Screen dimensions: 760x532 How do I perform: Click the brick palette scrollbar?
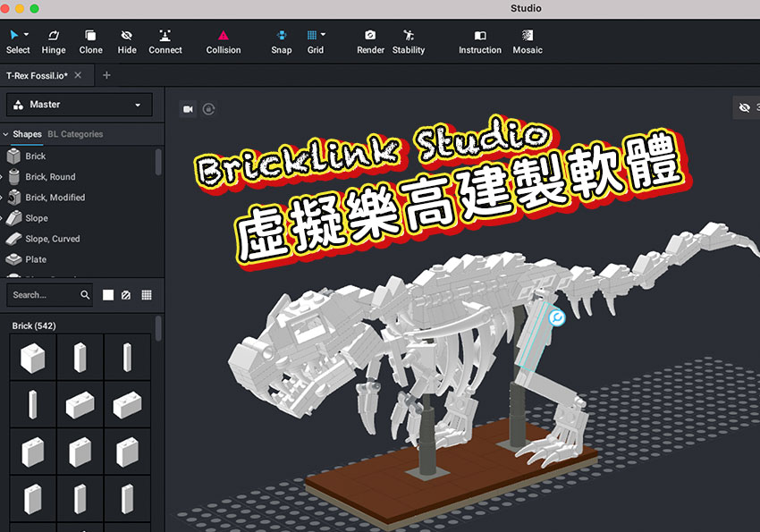(158, 328)
